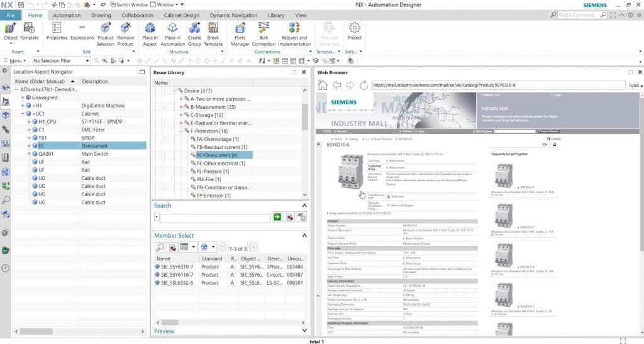This screenshot has height=344, width=644.
Task: Click Product Selection icon
Action: pos(106,28)
